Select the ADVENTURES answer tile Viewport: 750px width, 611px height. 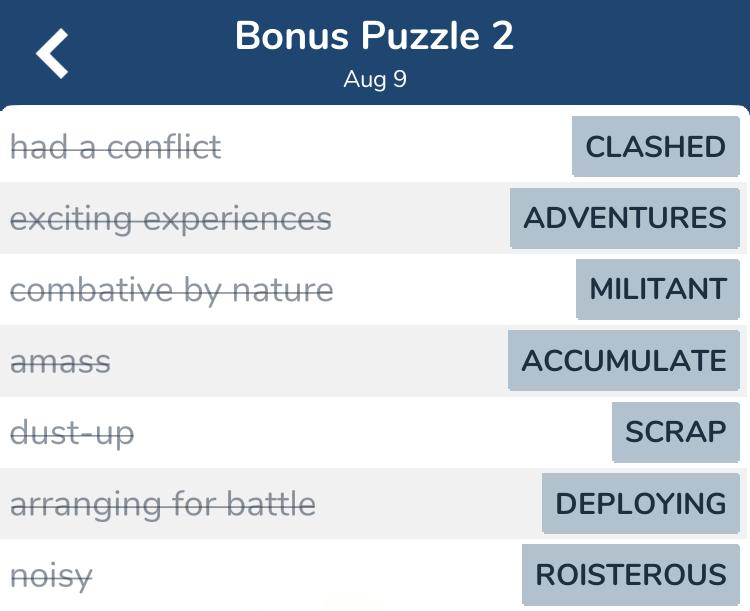625,218
